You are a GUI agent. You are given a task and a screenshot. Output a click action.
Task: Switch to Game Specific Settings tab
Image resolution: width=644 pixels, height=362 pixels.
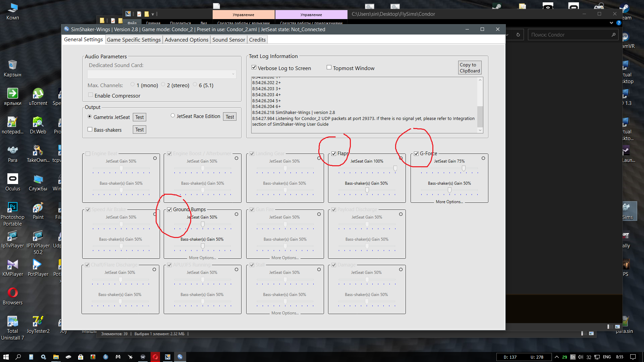133,40
